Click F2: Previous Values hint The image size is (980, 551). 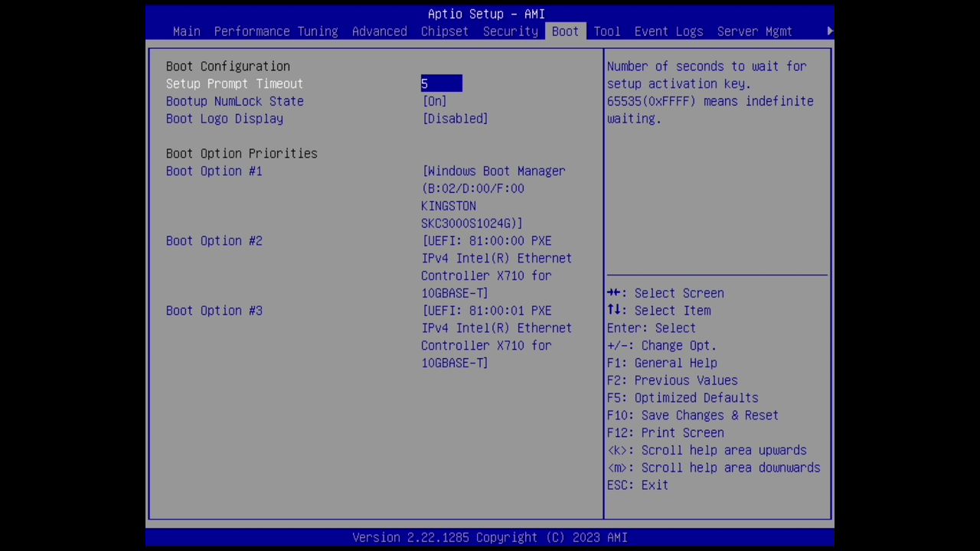click(672, 380)
